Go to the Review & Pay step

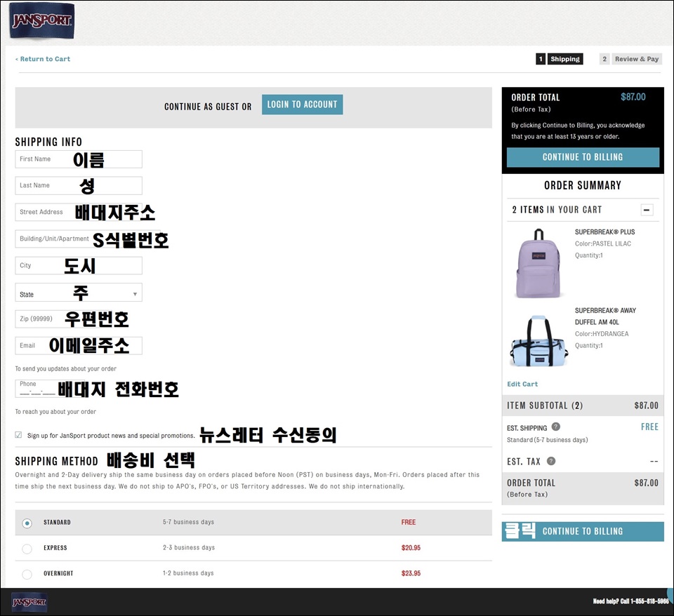[x=630, y=59]
